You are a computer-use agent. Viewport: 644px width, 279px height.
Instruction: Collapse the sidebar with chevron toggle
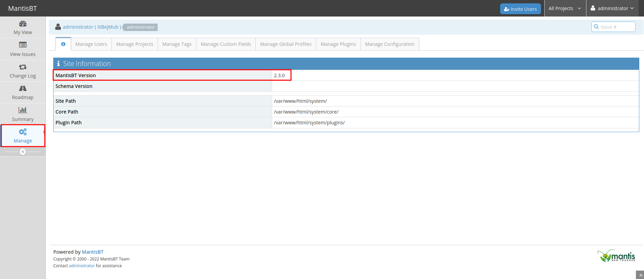point(23,152)
